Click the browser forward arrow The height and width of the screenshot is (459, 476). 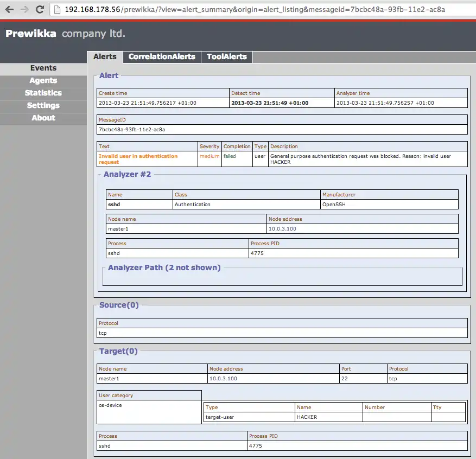tap(24, 9)
